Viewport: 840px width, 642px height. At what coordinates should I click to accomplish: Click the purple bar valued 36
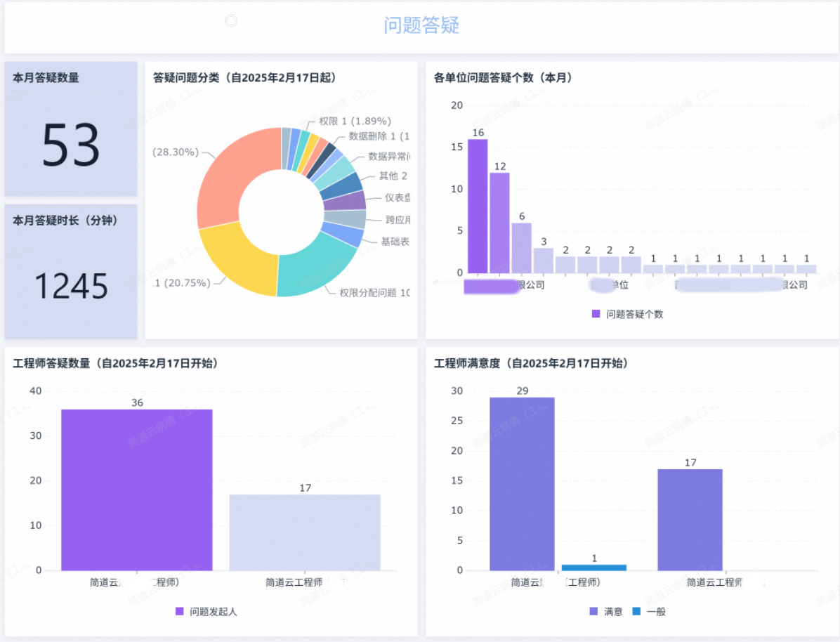[137, 490]
